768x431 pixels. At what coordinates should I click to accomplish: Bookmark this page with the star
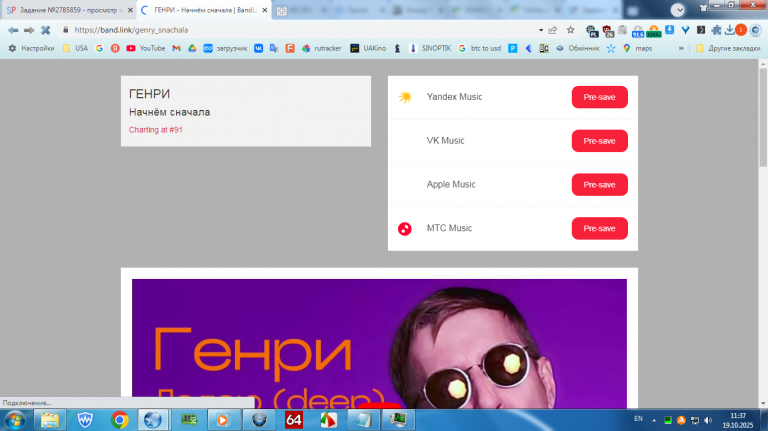click(571, 30)
